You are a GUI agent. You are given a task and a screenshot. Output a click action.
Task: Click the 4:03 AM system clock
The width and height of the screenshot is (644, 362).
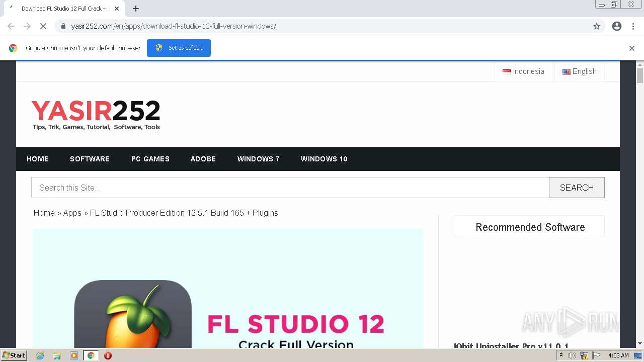click(618, 355)
